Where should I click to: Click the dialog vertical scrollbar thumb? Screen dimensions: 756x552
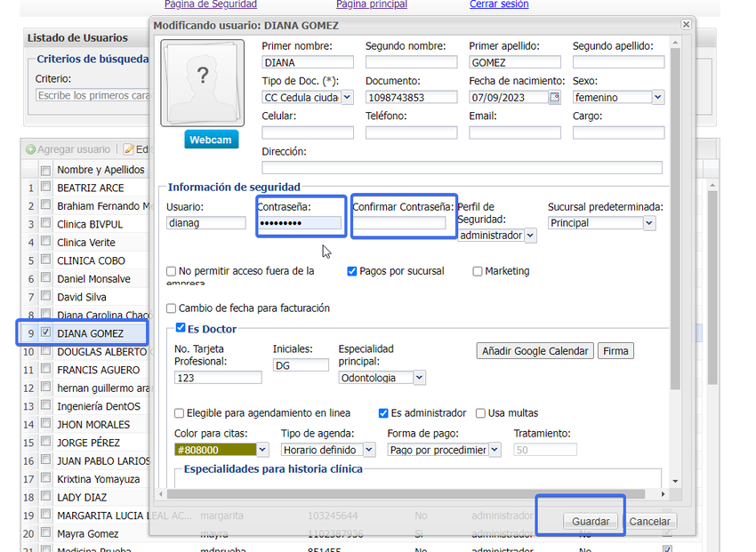(675, 220)
